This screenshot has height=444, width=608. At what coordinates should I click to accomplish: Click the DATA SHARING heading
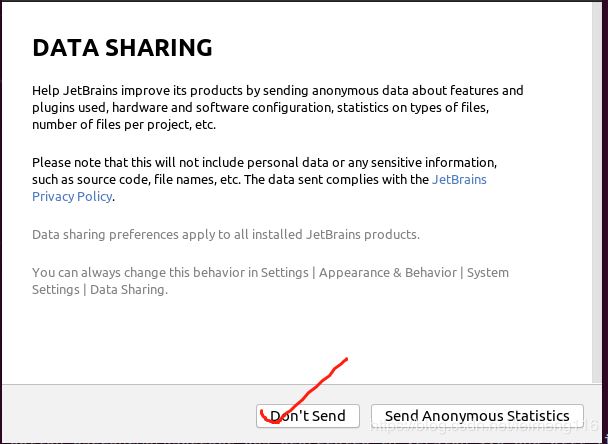click(x=122, y=48)
